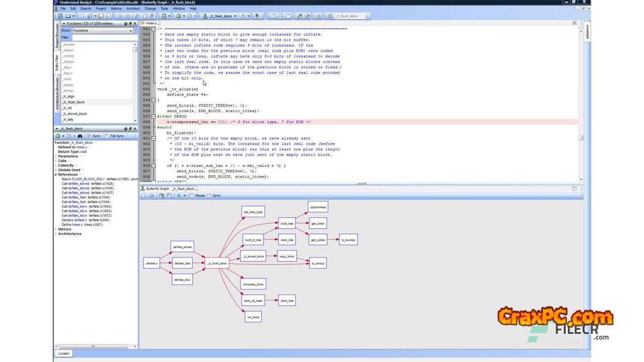644x362 pixels.
Task: Click the Locator button at bottom
Action: point(64,353)
